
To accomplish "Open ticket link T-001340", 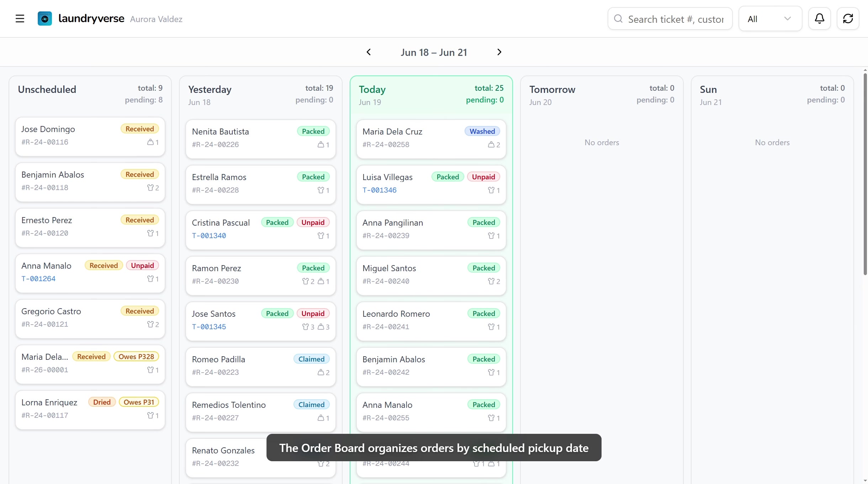I will click(x=209, y=236).
